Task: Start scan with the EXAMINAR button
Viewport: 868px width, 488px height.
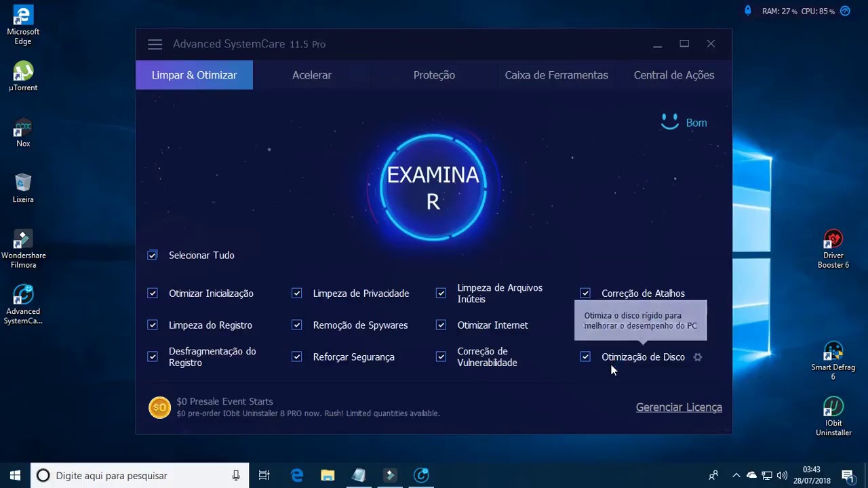Action: pos(433,188)
